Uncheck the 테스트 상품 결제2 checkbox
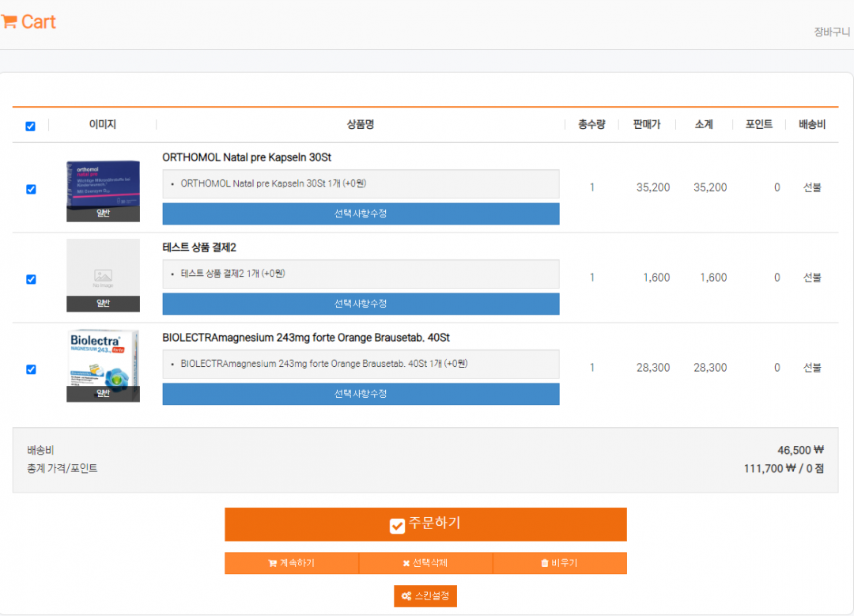The image size is (854, 616). (x=31, y=279)
